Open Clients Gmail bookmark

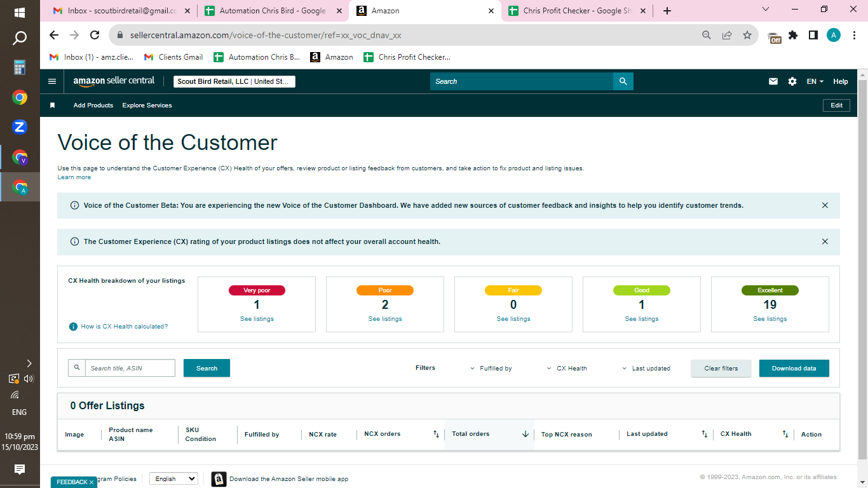click(173, 57)
